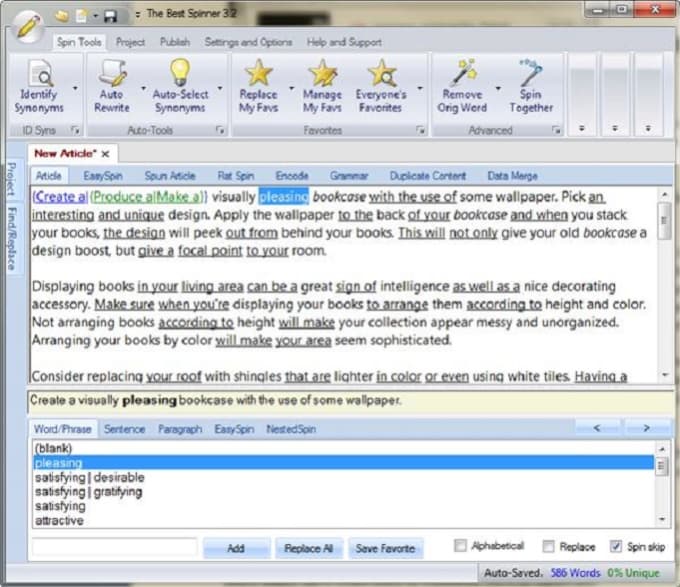Click the Save Favorite button
The width and height of the screenshot is (680, 587).
click(x=386, y=548)
